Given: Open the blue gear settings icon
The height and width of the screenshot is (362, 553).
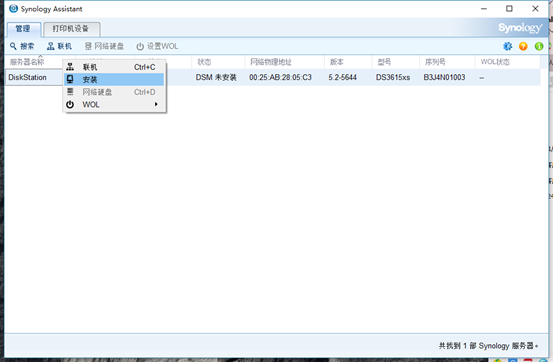Looking at the screenshot, I should coord(507,46).
